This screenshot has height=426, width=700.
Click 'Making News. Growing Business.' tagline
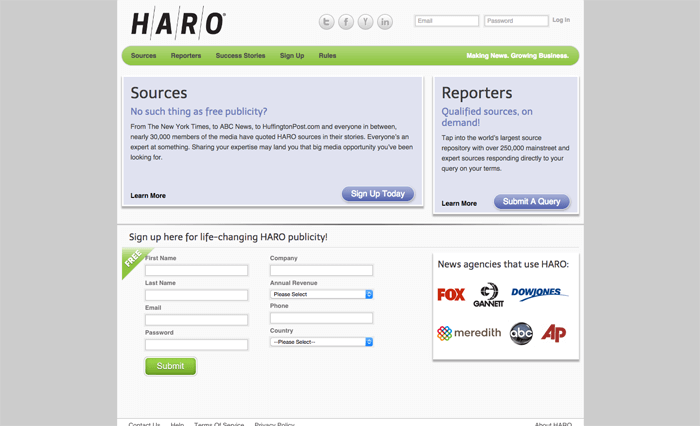point(517,56)
